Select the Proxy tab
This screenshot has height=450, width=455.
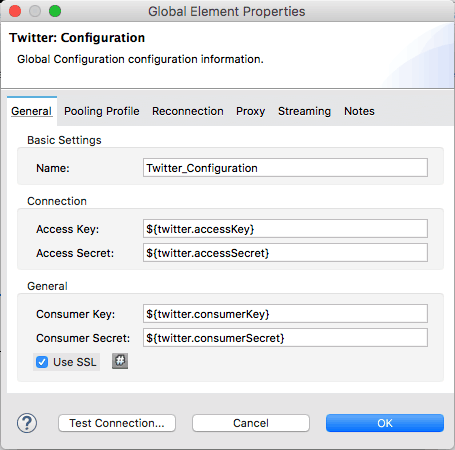251,111
